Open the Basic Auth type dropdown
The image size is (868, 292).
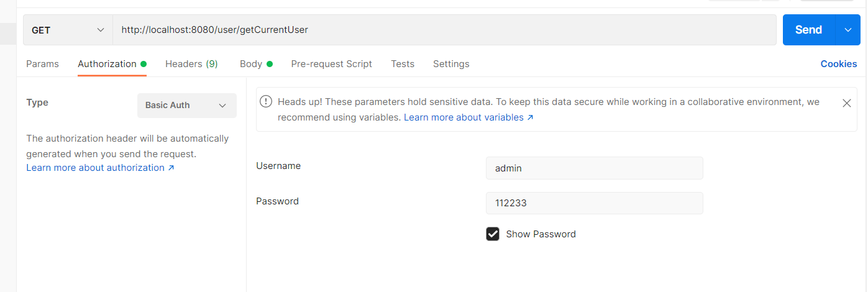coord(187,106)
